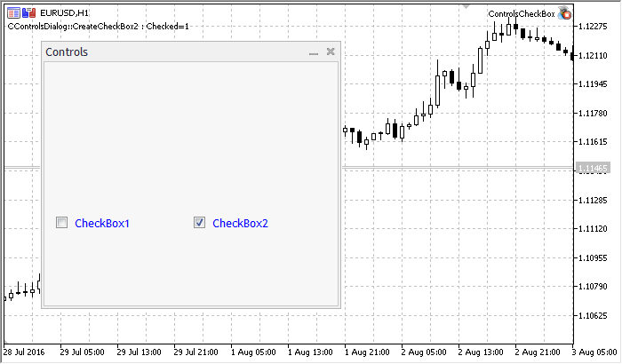Minimize the Controls dialog panel
The height and width of the screenshot is (364, 622).
click(314, 53)
